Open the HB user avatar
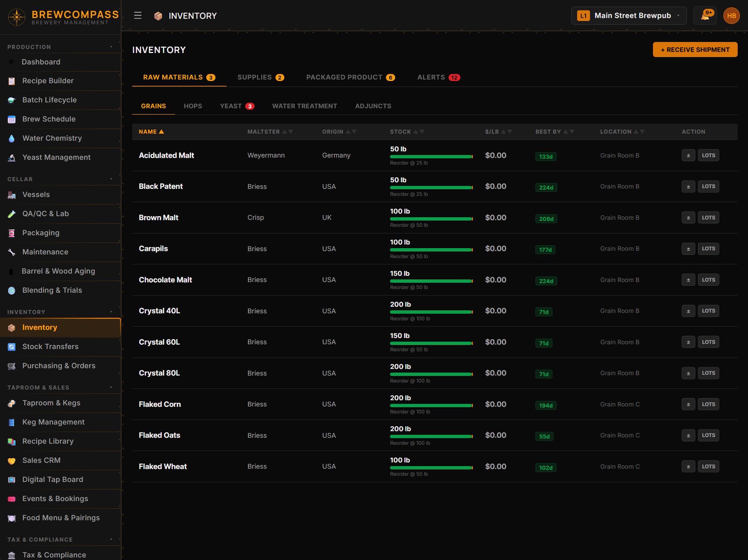 coord(731,15)
